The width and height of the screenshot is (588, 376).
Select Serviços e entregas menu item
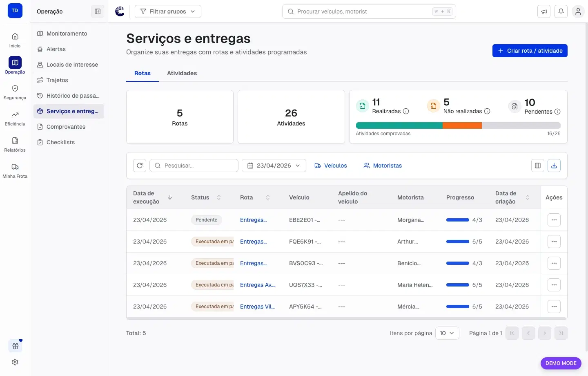[69, 111]
